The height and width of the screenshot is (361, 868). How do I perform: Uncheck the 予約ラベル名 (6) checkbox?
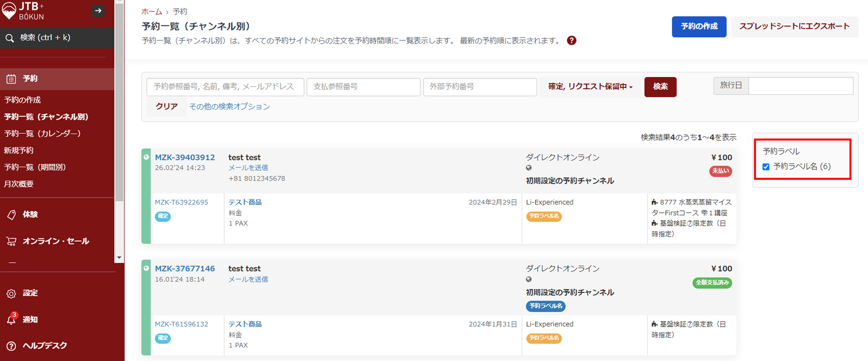click(x=766, y=166)
